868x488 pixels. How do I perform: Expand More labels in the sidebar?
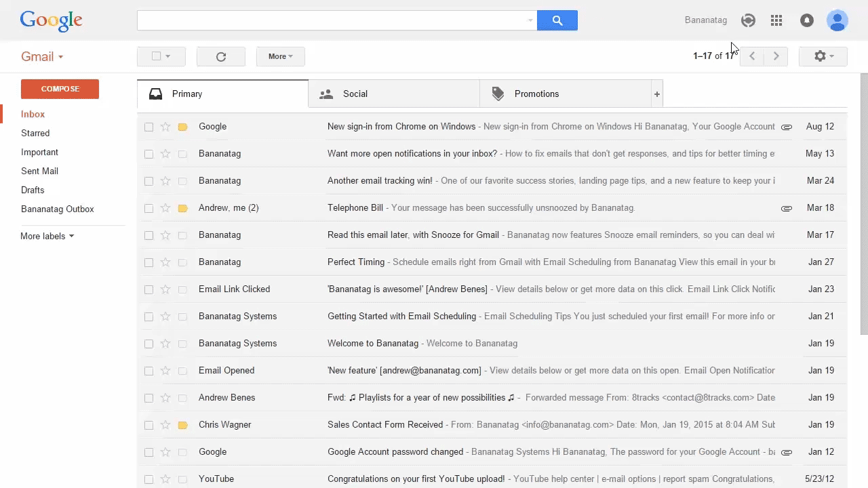pos(47,236)
